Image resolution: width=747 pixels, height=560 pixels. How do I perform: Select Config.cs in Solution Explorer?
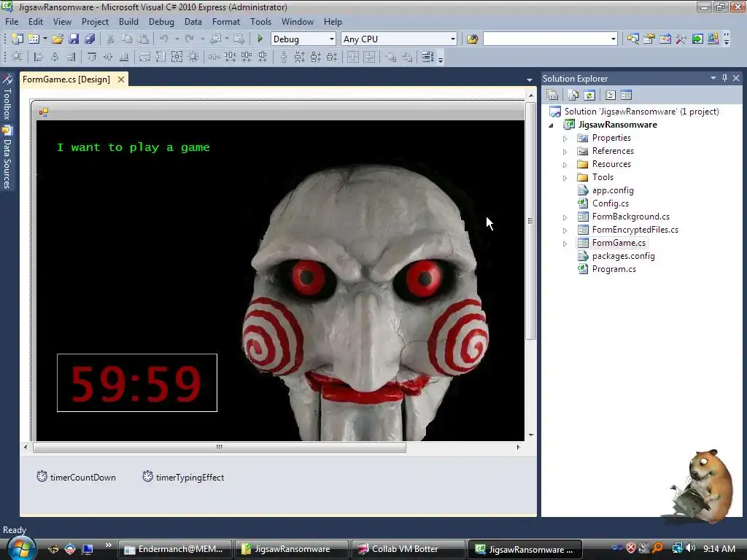(611, 203)
